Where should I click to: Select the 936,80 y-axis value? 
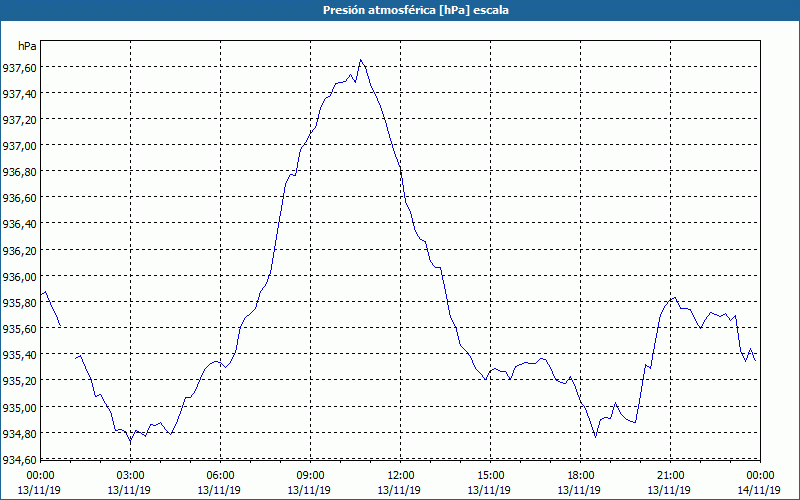19,171
